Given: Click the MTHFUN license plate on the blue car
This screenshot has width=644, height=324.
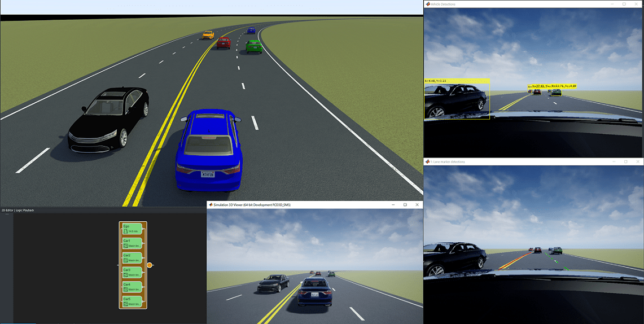Looking at the screenshot, I should 208,174.
